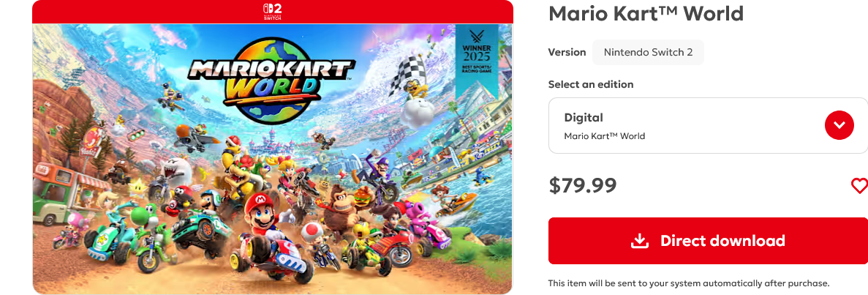Click the $79.99 price
The width and height of the screenshot is (868, 295).
click(x=582, y=185)
